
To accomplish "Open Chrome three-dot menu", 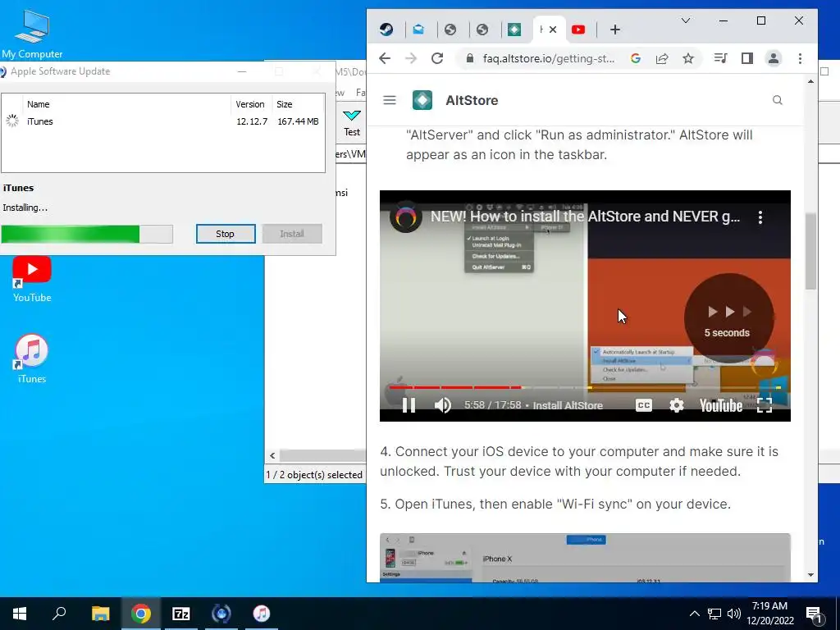I will tap(800, 58).
